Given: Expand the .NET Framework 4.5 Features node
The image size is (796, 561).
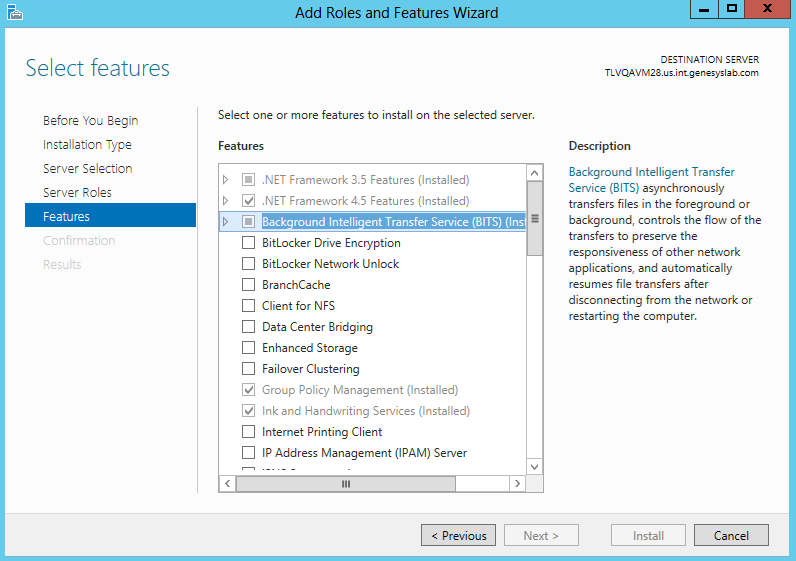Looking at the screenshot, I should (x=226, y=201).
